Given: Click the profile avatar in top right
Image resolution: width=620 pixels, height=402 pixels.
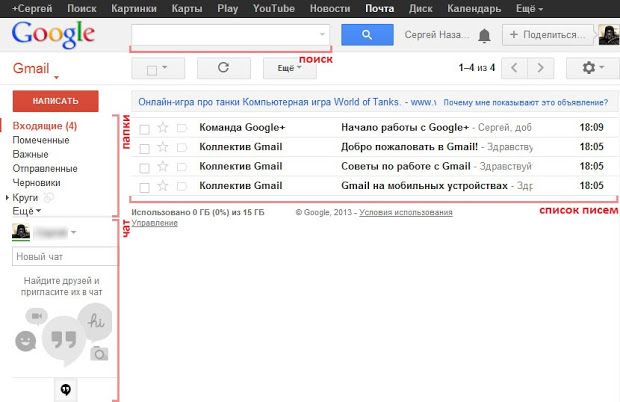Looking at the screenshot, I should click(x=607, y=35).
